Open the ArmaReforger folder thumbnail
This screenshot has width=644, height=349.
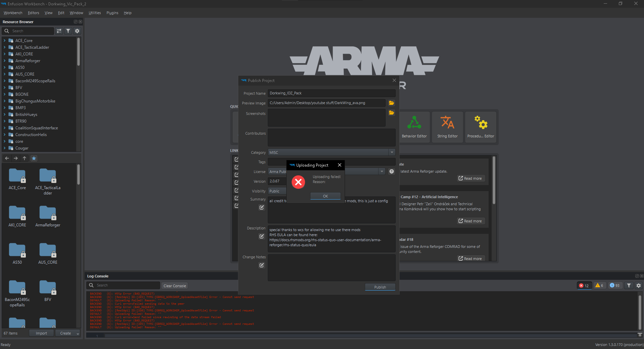click(x=48, y=217)
